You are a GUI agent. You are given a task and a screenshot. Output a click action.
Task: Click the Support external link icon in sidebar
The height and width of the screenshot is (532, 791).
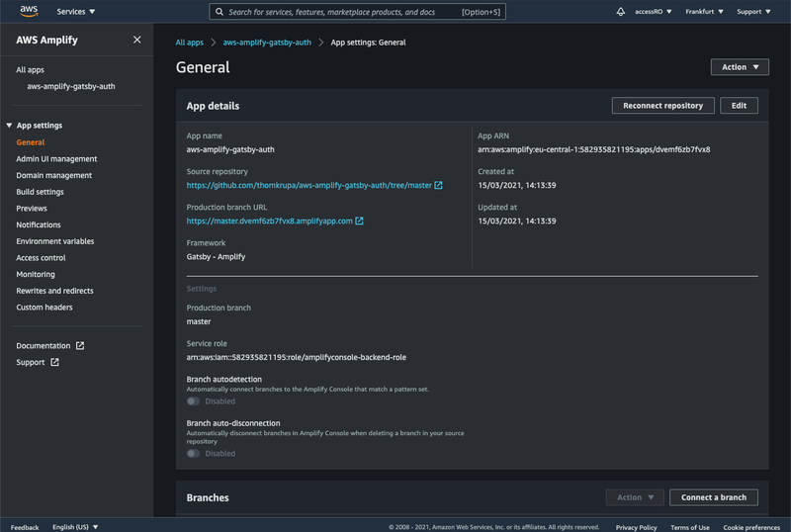point(54,362)
